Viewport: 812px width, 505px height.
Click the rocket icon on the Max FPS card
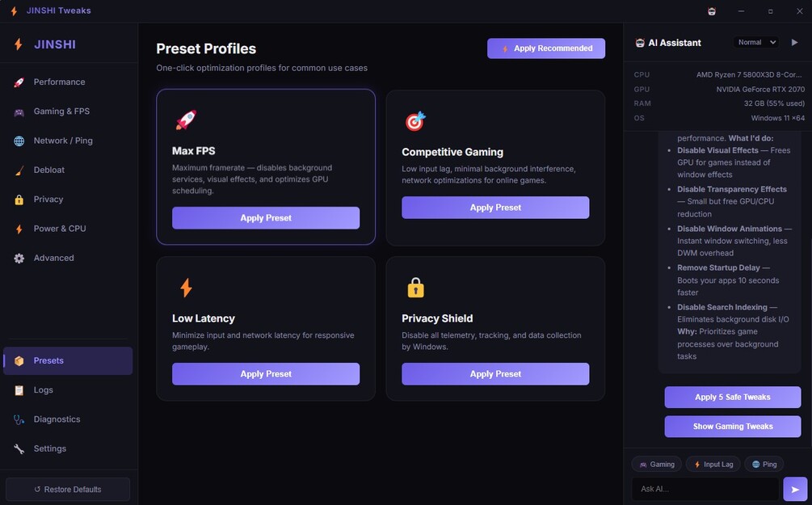(x=185, y=120)
